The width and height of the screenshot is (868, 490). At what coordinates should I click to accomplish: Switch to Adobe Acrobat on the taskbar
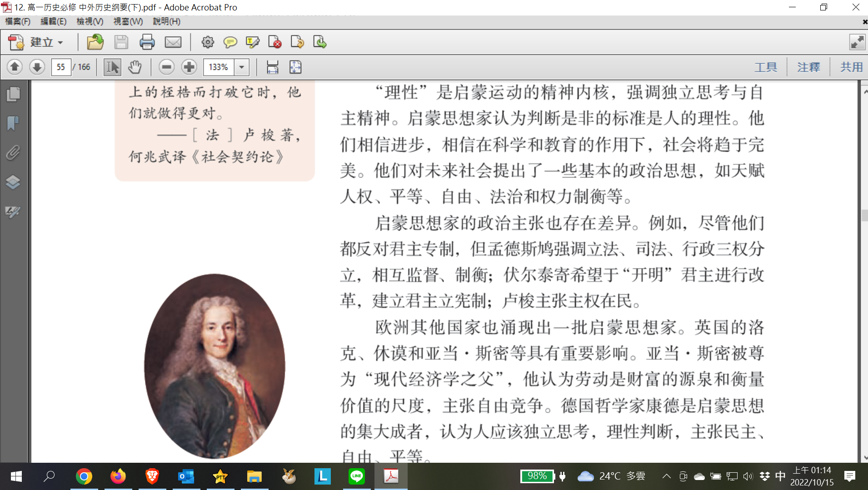(391, 476)
